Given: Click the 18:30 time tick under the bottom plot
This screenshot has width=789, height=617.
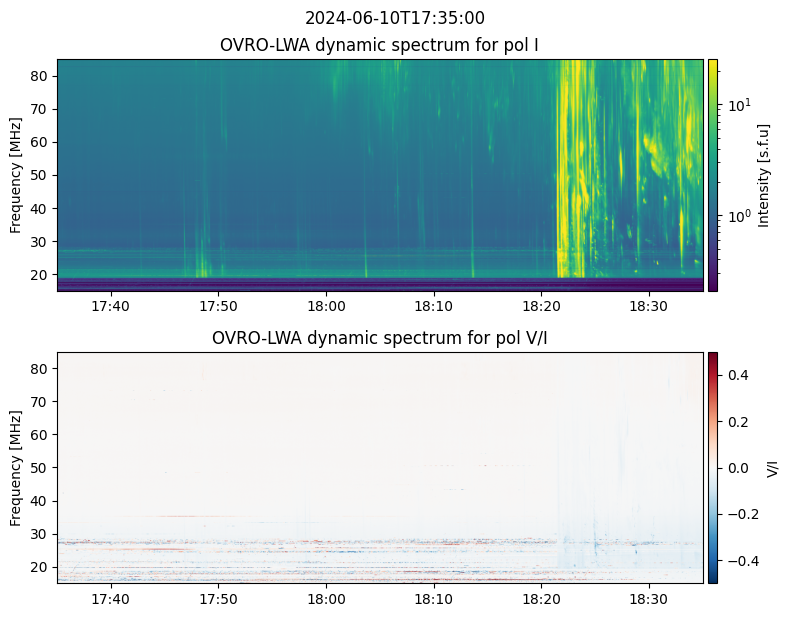Looking at the screenshot, I should click(x=649, y=598).
